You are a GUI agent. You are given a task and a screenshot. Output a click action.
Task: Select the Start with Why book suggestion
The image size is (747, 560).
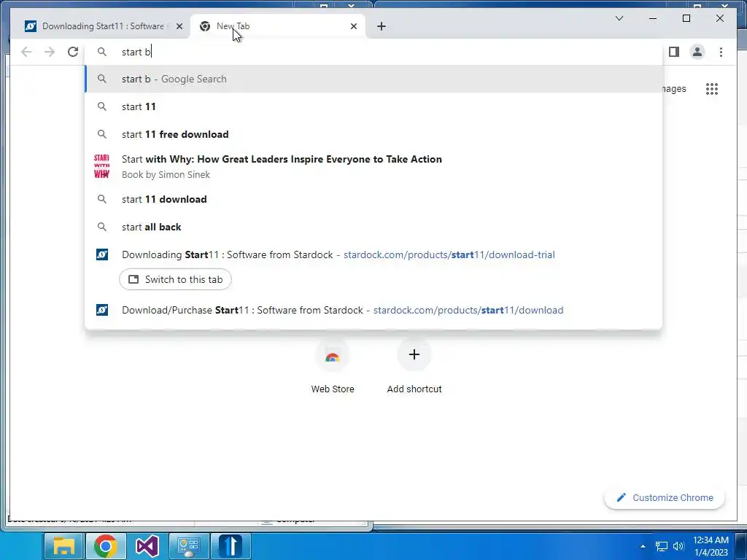373,167
